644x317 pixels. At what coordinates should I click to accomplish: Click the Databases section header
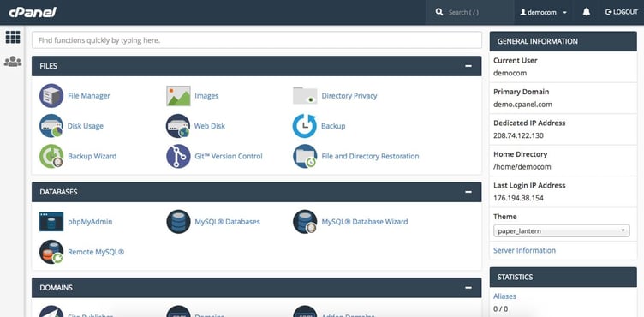[x=256, y=192]
